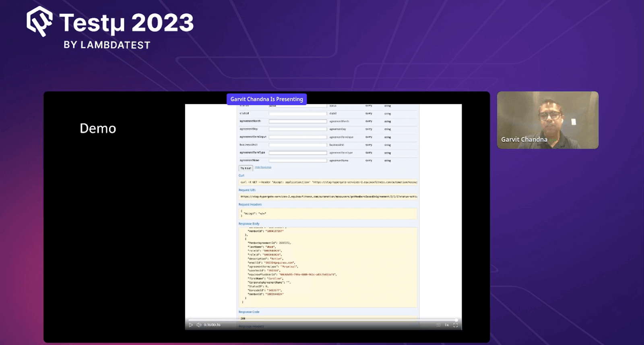Focus the agreementTermType input field
The width and height of the screenshot is (644, 345).
(298, 153)
